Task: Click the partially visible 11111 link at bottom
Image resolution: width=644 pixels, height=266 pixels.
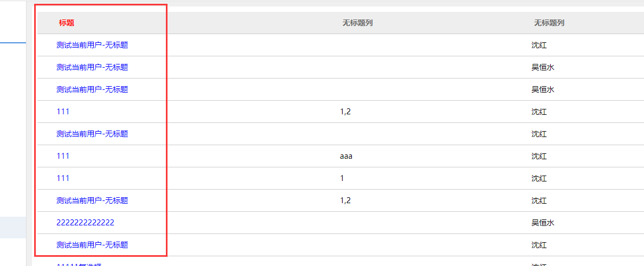Action: 79,264
